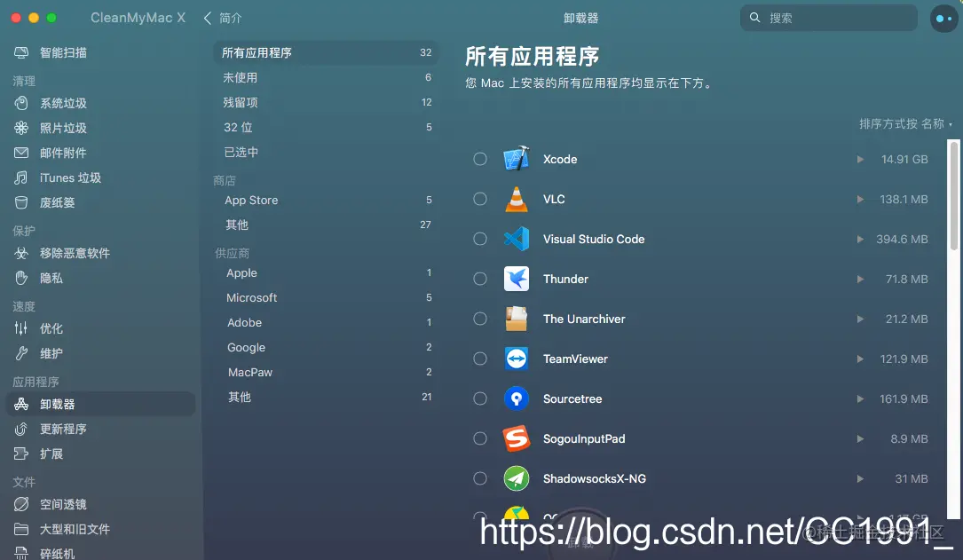Click the VLC traffic cone icon
This screenshot has width=963, height=560.
(x=517, y=199)
